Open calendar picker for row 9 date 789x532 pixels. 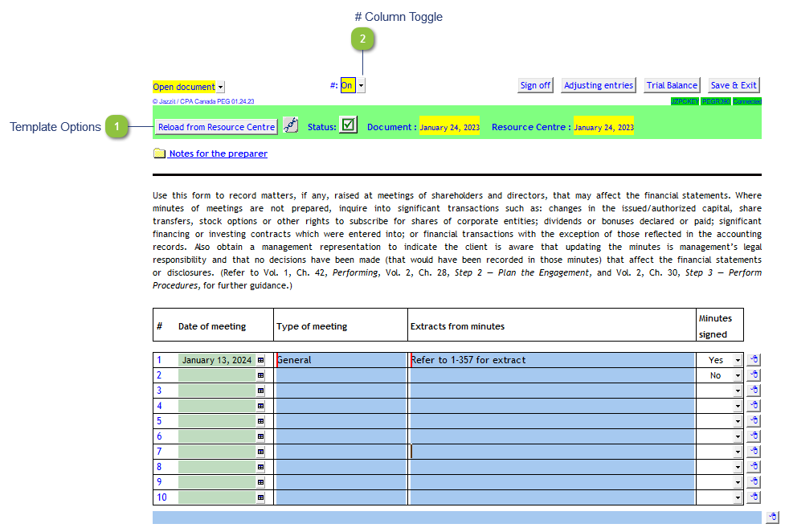pyautogui.click(x=260, y=482)
